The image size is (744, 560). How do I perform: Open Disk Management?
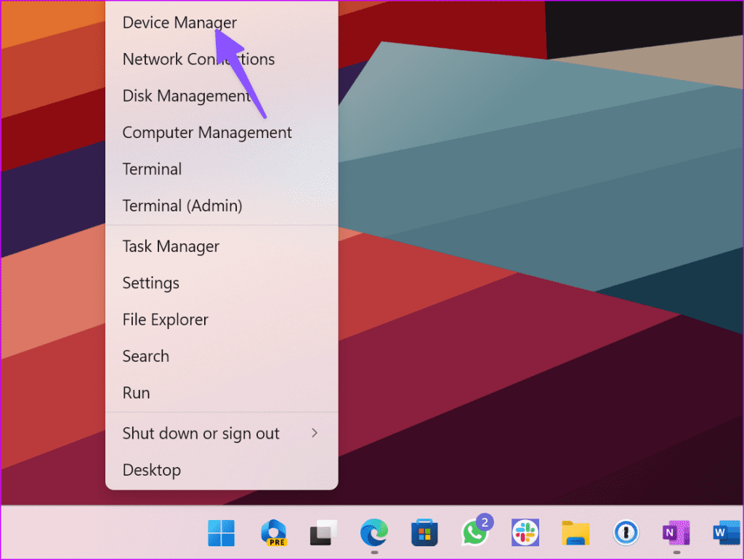point(186,95)
